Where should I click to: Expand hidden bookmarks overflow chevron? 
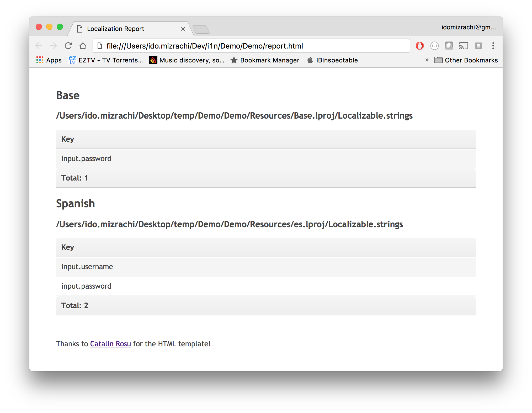(x=427, y=60)
